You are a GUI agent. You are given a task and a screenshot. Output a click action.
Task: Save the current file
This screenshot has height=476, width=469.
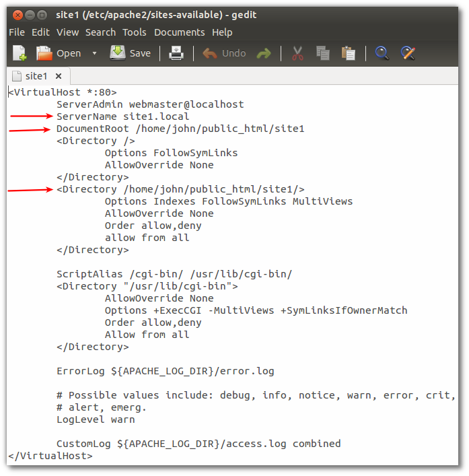131,53
